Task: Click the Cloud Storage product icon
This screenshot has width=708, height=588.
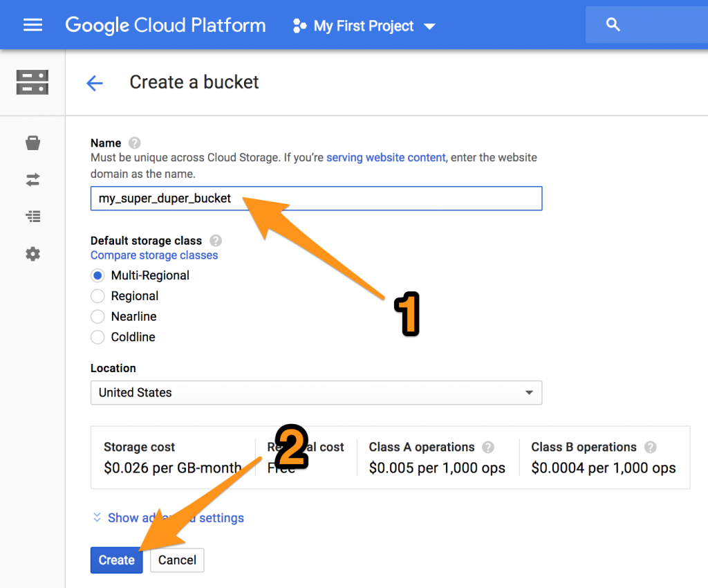Action: pos(32,82)
